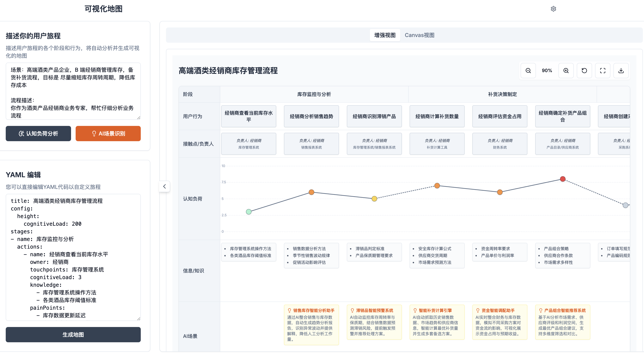Click into the journey description textarea
This screenshot has width=644, height=356.
click(x=73, y=91)
